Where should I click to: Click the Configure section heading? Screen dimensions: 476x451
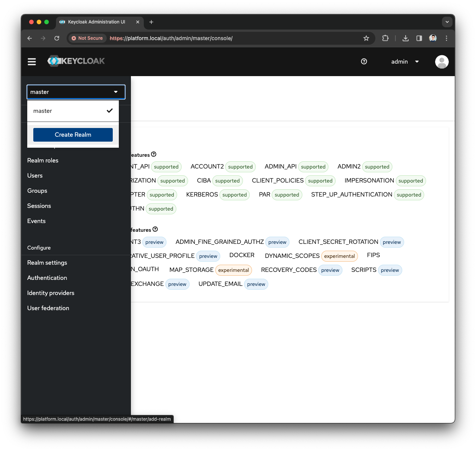coord(39,248)
